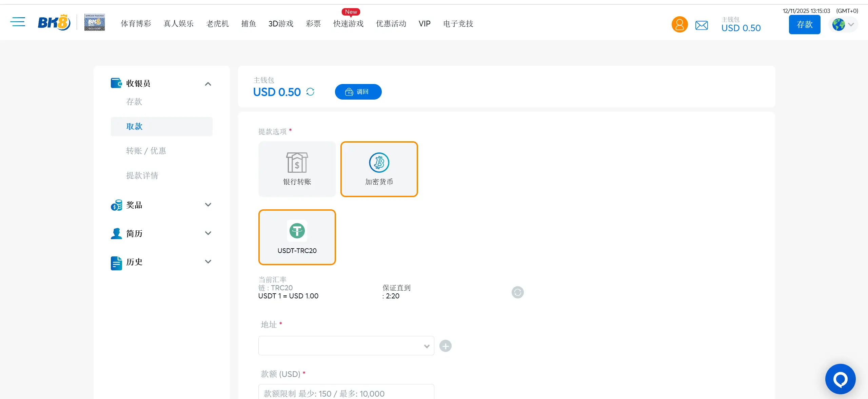The image size is (868, 399).
Task: Expand the 历史 sidebar section
Action: point(208,261)
